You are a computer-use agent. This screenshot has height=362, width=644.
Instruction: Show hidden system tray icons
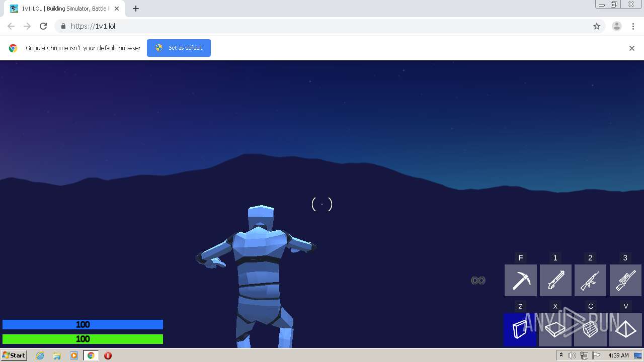click(x=561, y=355)
